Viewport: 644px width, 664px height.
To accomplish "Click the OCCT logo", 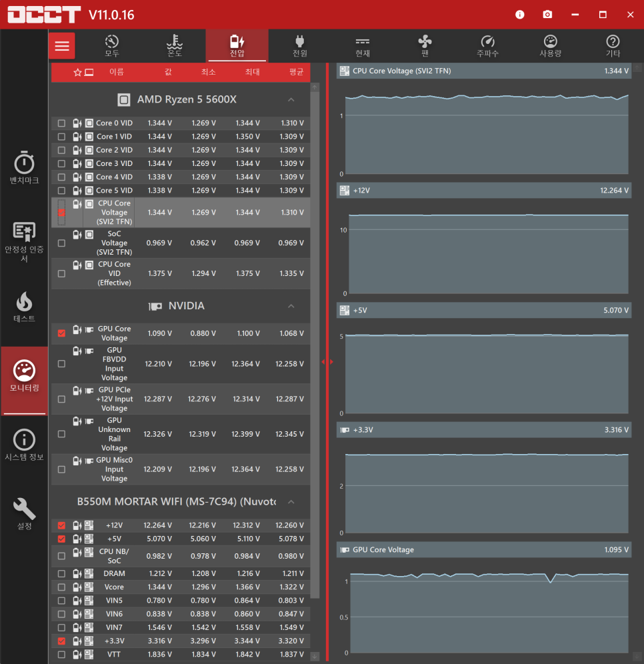I will click(44, 15).
